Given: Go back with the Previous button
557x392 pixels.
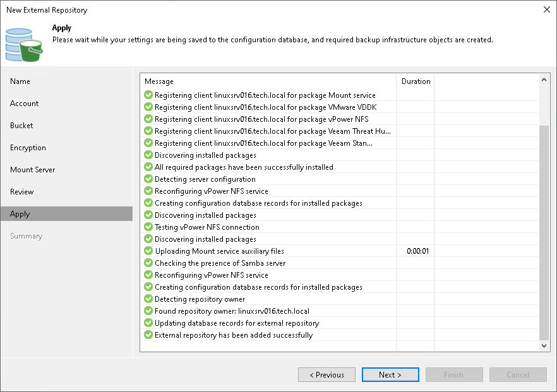Looking at the screenshot, I should 327,374.
